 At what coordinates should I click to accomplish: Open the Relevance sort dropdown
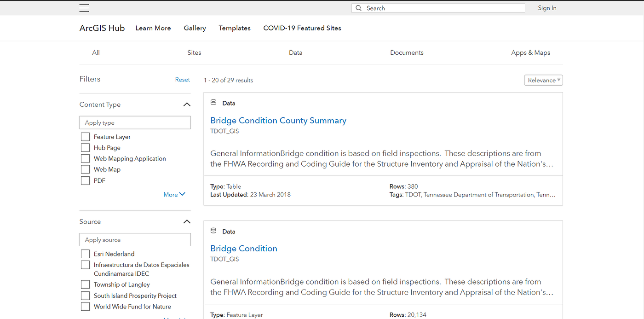[543, 80]
